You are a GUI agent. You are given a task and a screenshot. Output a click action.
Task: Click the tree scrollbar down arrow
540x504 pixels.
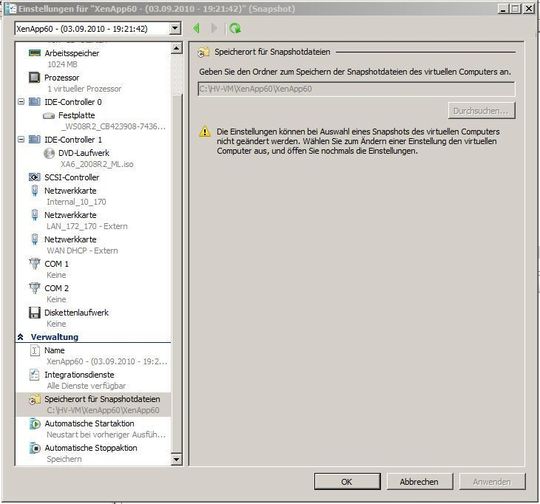pos(176,459)
